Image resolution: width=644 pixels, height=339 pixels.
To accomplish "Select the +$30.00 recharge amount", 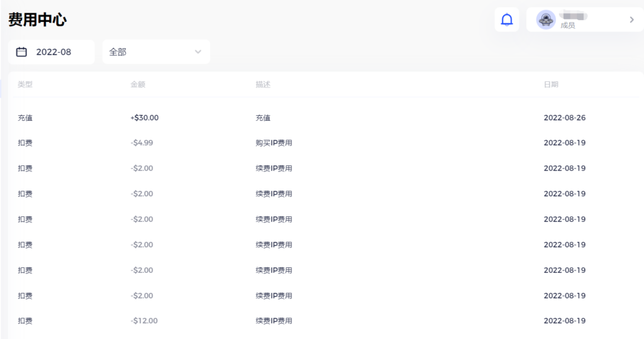I will pos(145,118).
